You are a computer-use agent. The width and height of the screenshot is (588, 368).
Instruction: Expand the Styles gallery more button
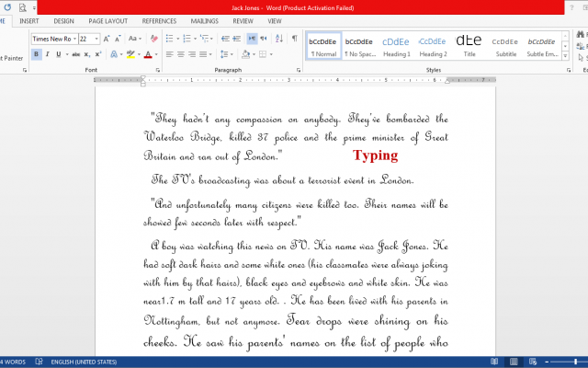(566, 56)
